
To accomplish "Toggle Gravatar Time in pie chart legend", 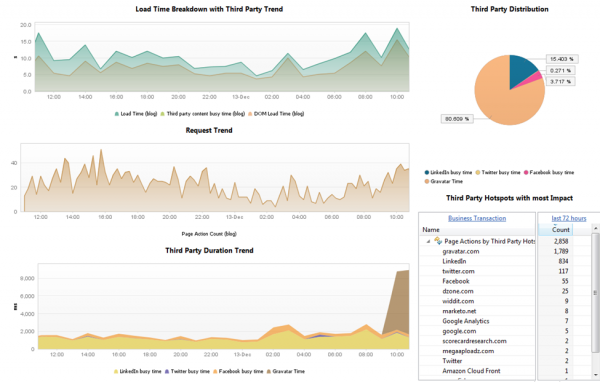I will [443, 181].
